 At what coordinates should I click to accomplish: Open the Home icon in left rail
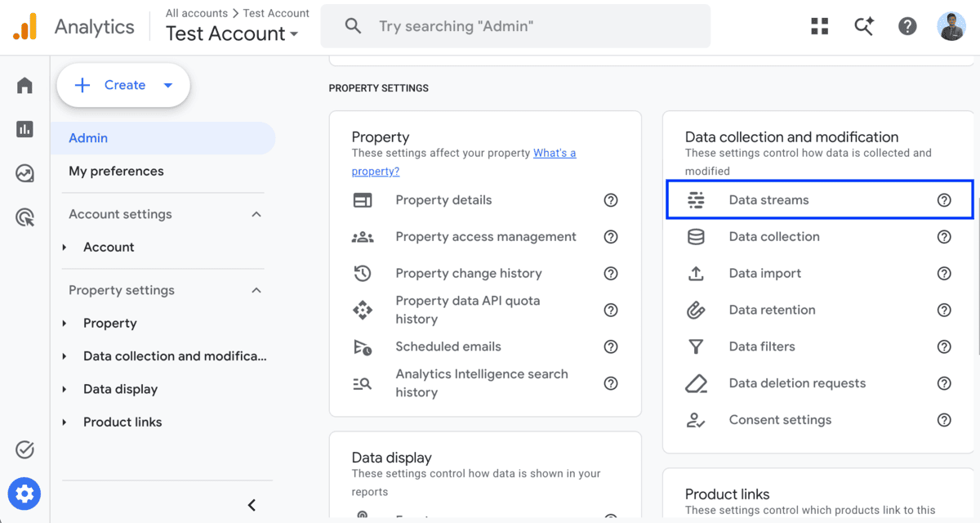(x=24, y=86)
